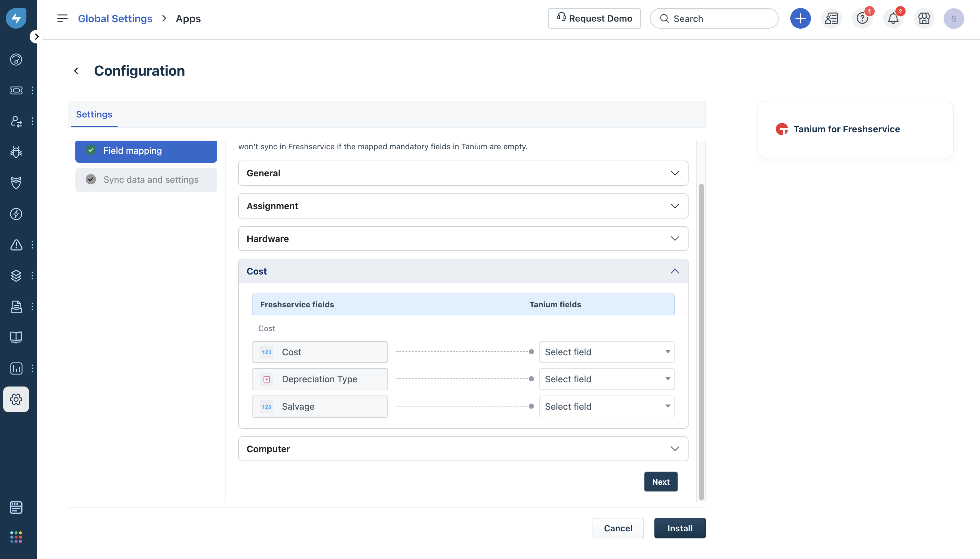The image size is (980, 559).
Task: Switch to the Settings tab
Action: click(94, 115)
